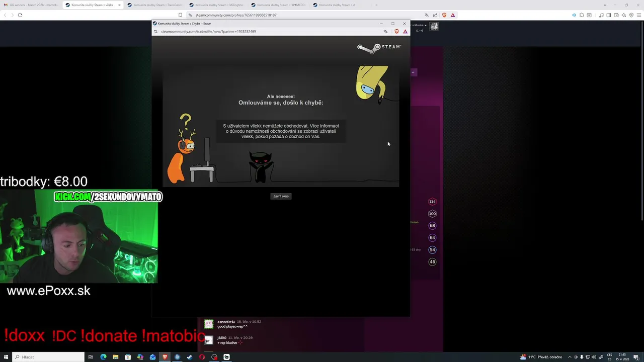Open Brave VPN icon
Image resolution: width=644 pixels, height=362 pixels.
coord(631,15)
